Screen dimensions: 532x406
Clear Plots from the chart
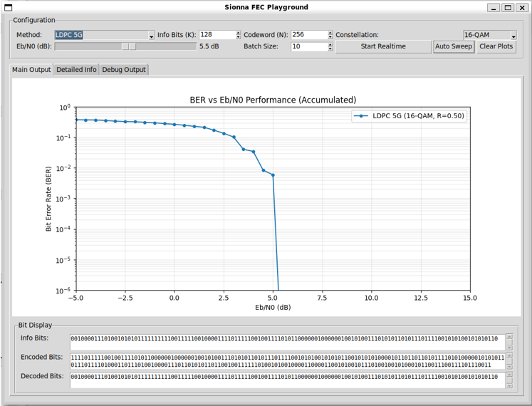(496, 46)
